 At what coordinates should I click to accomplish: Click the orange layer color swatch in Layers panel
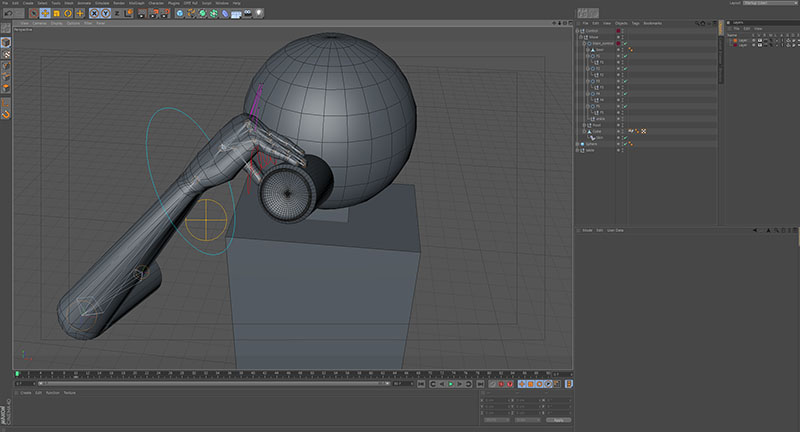(x=735, y=40)
